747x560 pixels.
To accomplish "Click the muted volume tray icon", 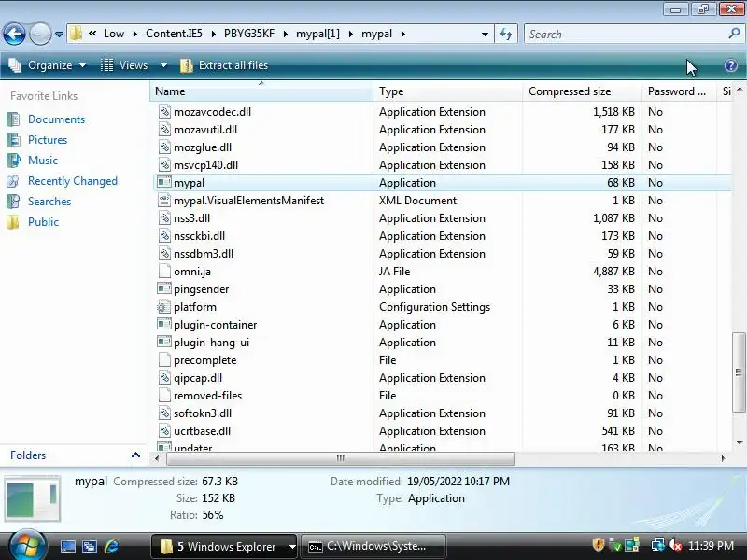I will tap(674, 545).
